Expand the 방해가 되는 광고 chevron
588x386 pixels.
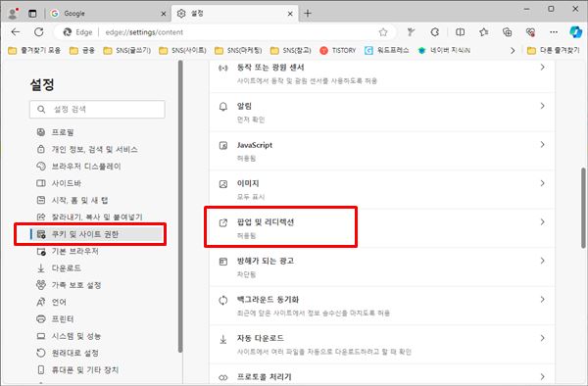(542, 261)
